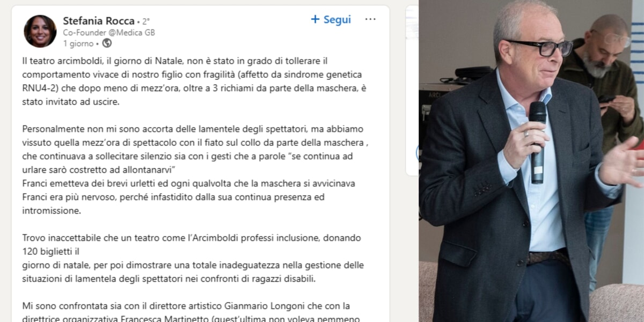Select the Co-Founder @Medica GB headline
Screen dimensions: 644x322
click(x=109, y=32)
